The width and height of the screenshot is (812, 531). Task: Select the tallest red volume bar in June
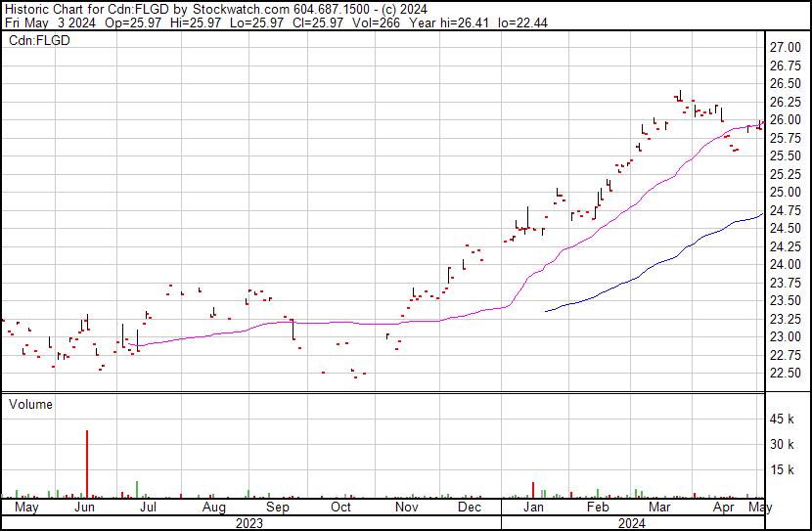[87, 465]
